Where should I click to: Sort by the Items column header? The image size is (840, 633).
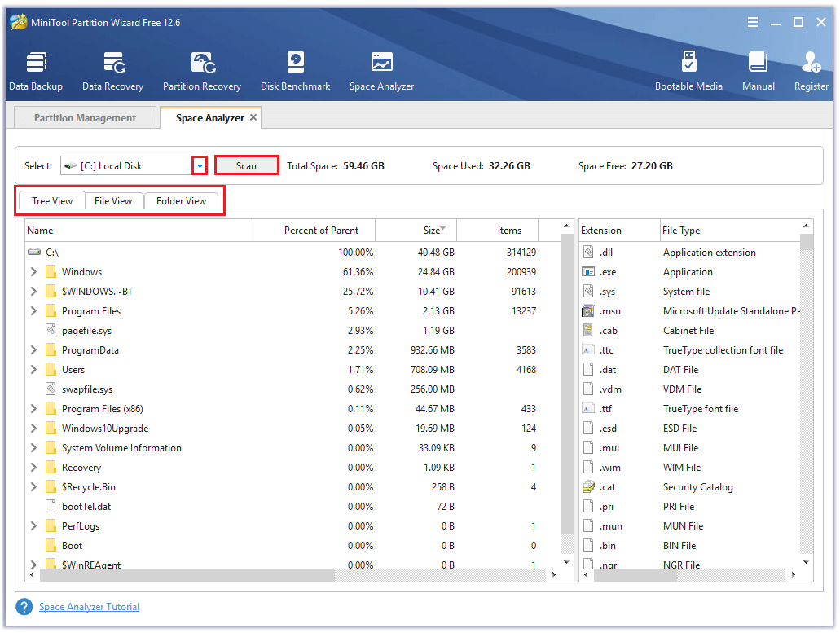point(497,231)
